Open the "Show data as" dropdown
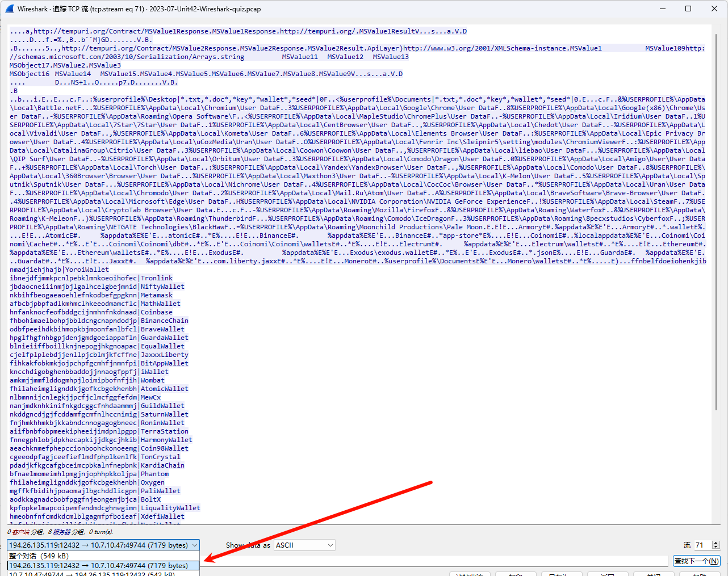 (x=304, y=545)
